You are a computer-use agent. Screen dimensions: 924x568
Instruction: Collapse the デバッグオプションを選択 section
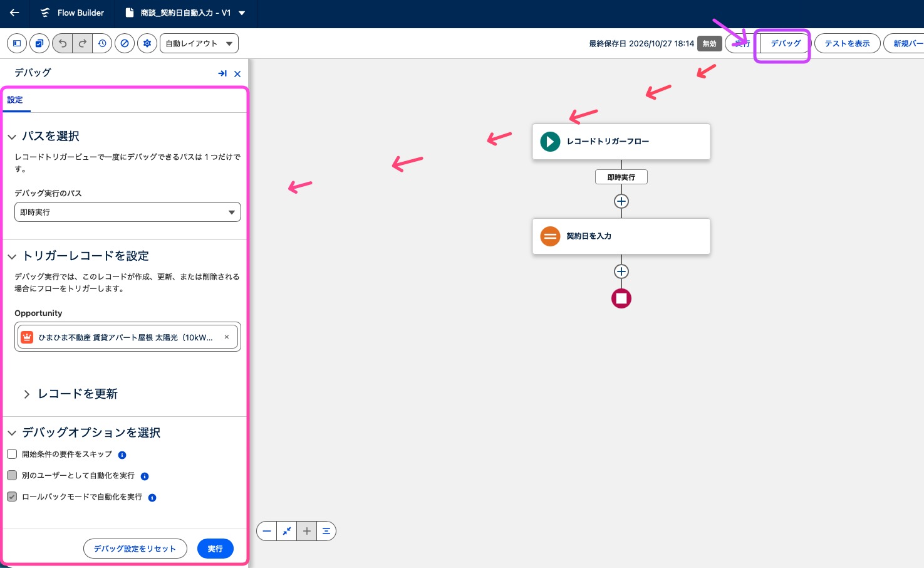pos(12,433)
